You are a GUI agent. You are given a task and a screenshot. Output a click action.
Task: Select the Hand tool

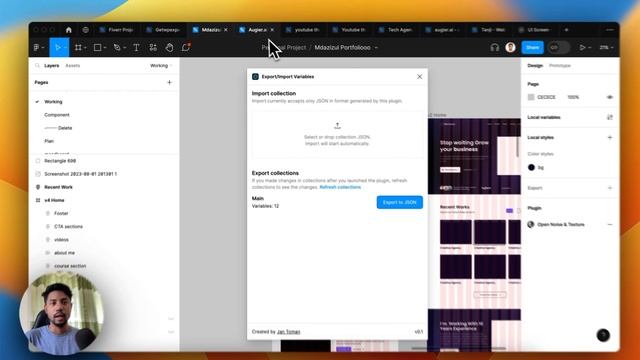(x=169, y=48)
